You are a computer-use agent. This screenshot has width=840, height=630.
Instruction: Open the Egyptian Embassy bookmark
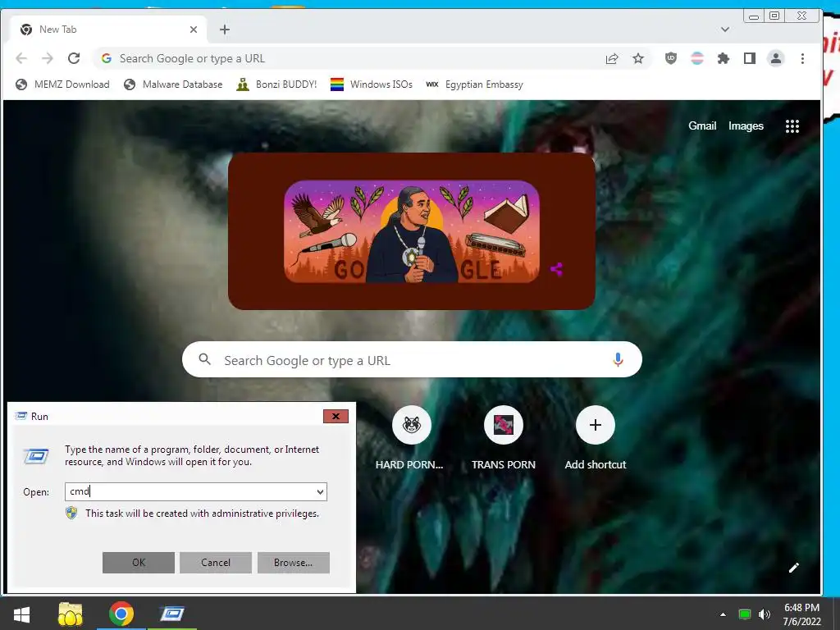(x=475, y=84)
